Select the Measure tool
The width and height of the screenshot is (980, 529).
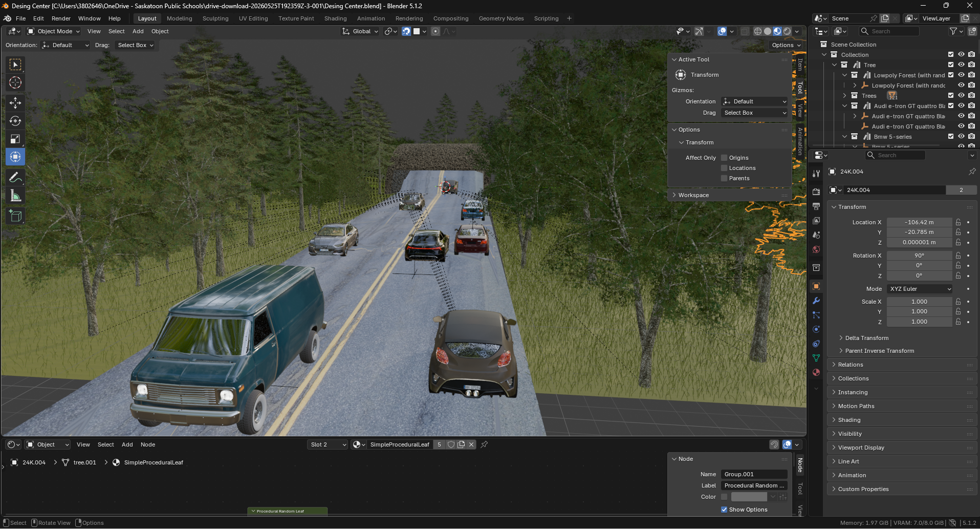[15, 195]
